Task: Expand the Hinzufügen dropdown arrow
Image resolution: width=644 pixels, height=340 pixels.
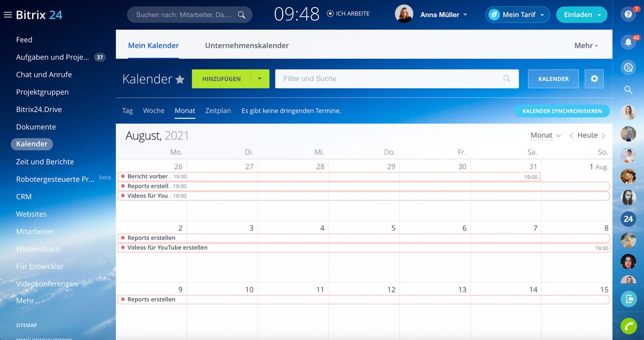Action: (260, 79)
